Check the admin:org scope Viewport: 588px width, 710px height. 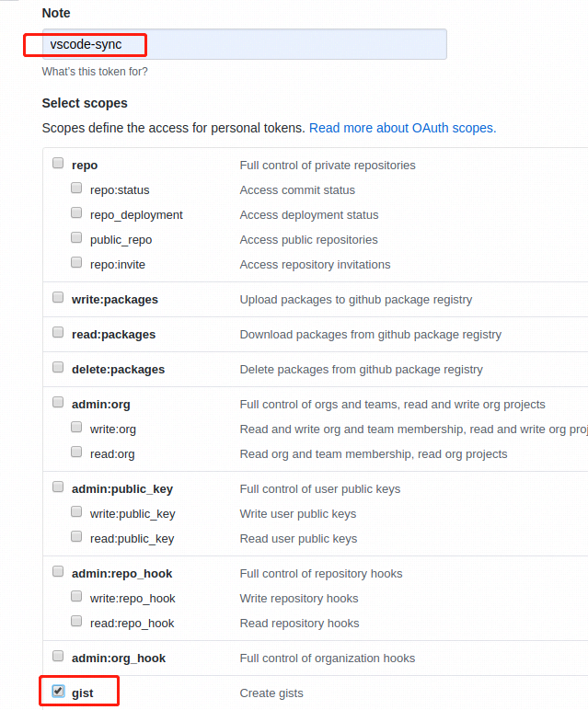point(58,403)
